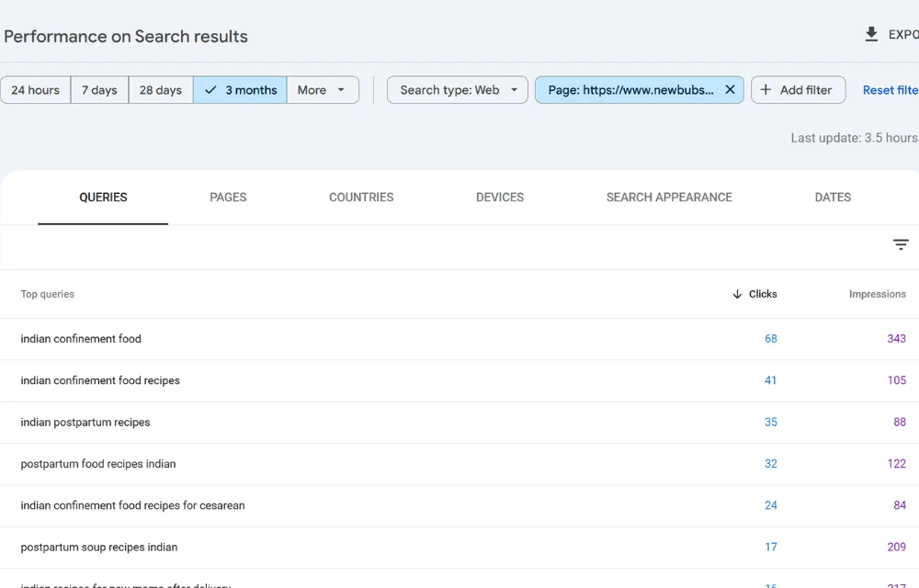919x588 pixels.
Task: Expand the Page filter chip dropdown
Action: pyautogui.click(x=639, y=89)
